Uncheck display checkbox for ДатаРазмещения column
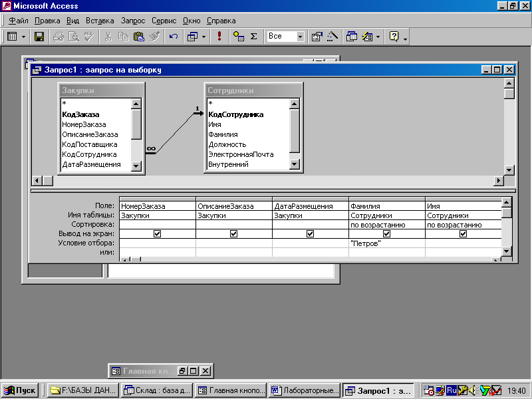The width and height of the screenshot is (532, 399). [x=310, y=234]
